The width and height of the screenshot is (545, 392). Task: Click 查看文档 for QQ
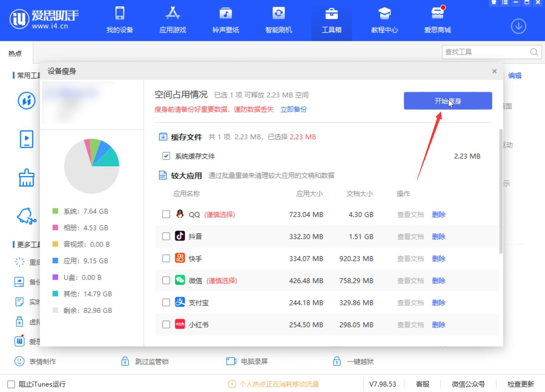pyautogui.click(x=410, y=214)
